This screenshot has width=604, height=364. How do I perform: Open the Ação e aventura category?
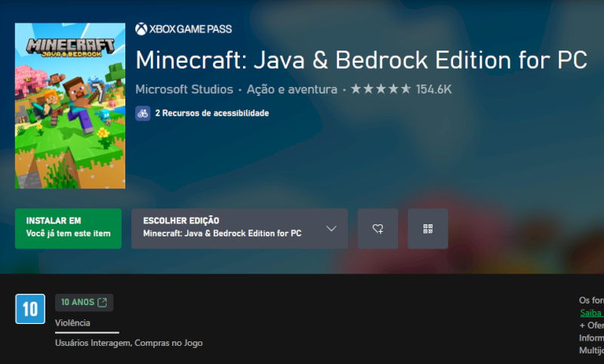coord(292,89)
